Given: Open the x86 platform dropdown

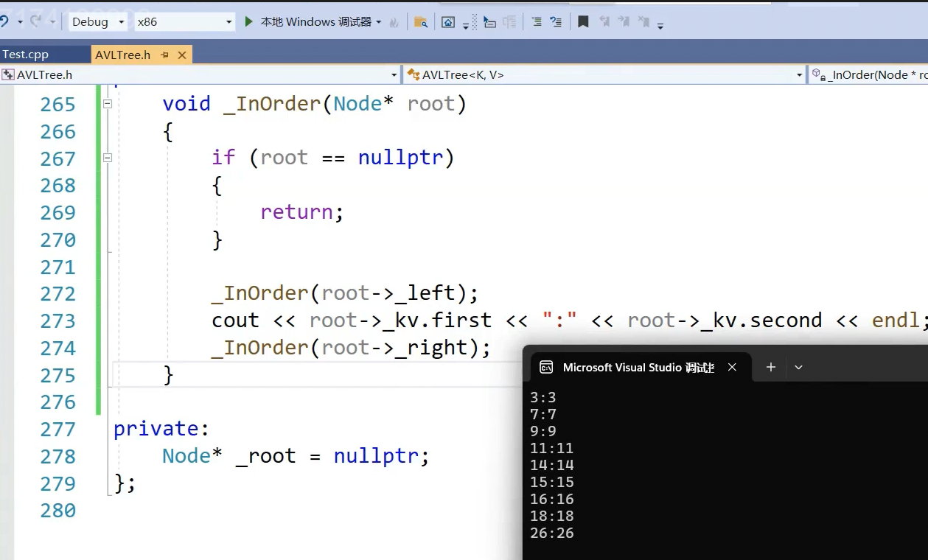Looking at the screenshot, I should [184, 22].
